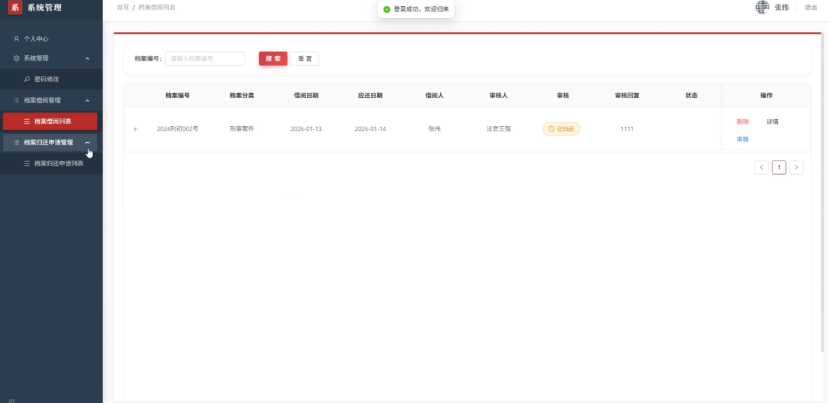This screenshot has height=403, width=829.
Task: Click the due date 2026-01-14
Action: point(370,129)
